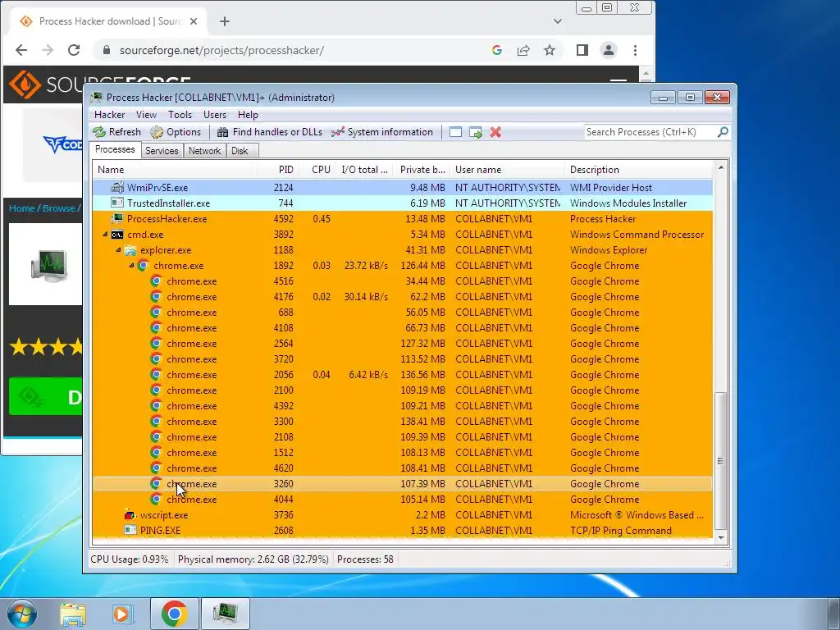The image size is (840, 630).
Task: Click Processes: 58 status entry
Action: coord(365,559)
